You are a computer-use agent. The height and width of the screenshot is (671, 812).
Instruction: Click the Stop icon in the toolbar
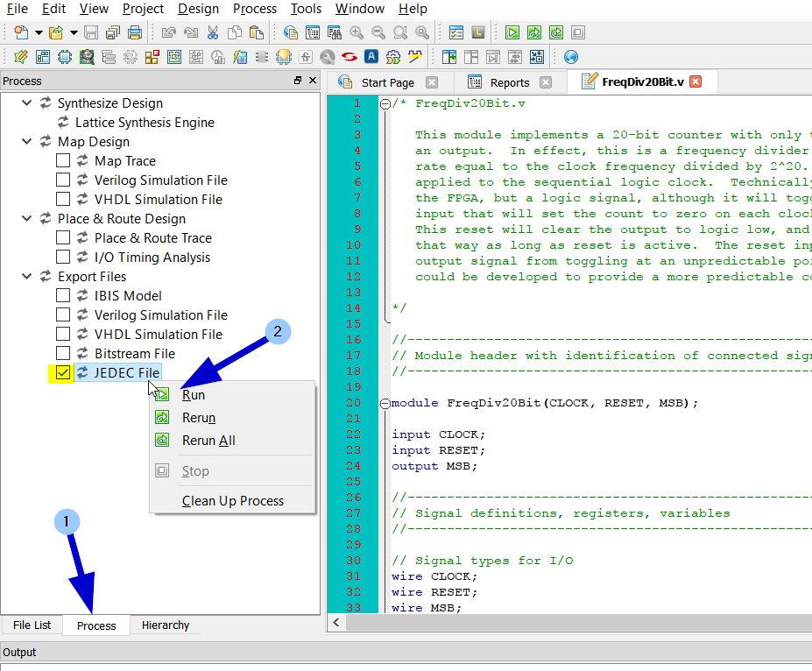pyautogui.click(x=578, y=32)
